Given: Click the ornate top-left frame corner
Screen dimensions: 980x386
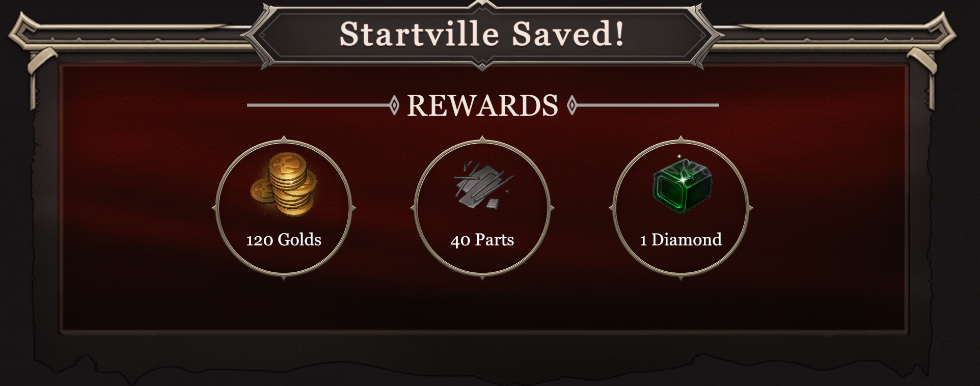Looking at the screenshot, I should 33,46.
